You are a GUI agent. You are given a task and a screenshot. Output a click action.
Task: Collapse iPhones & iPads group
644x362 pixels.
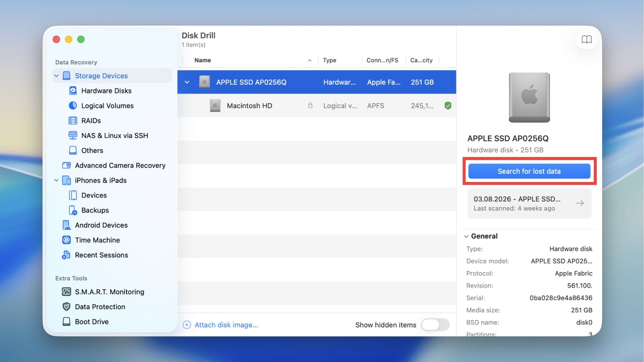56,180
